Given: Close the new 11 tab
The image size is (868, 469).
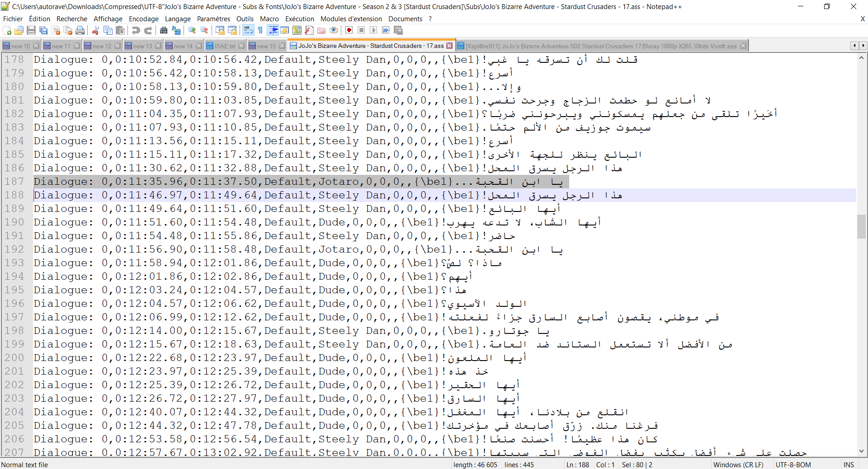Looking at the screenshot, I should click(x=77, y=46).
